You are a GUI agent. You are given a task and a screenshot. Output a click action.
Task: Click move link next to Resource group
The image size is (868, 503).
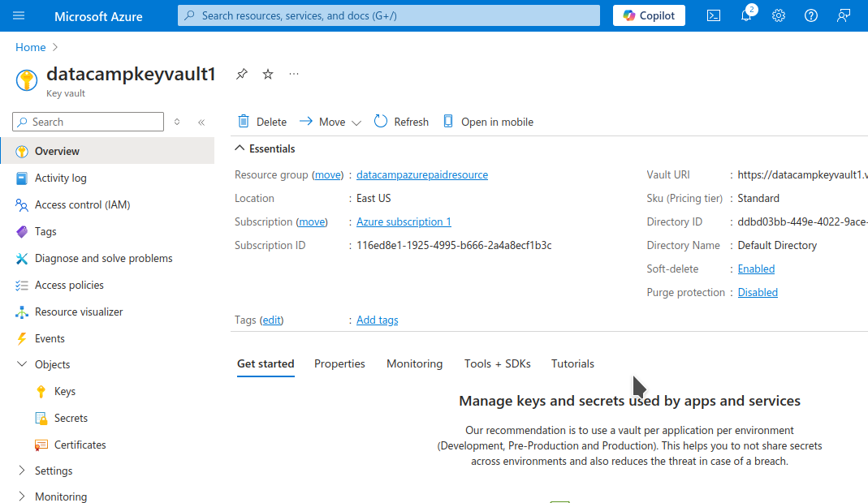[x=328, y=175]
